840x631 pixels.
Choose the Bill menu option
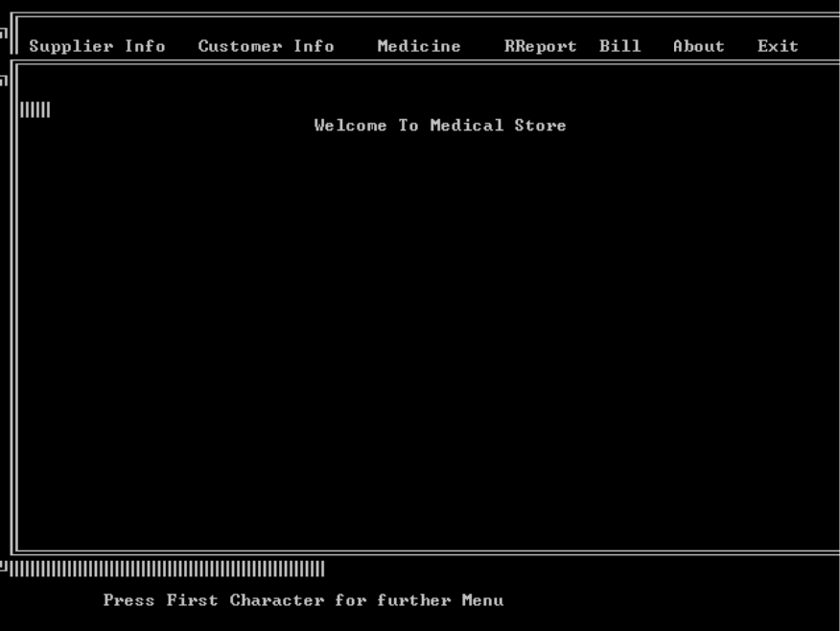[619, 46]
